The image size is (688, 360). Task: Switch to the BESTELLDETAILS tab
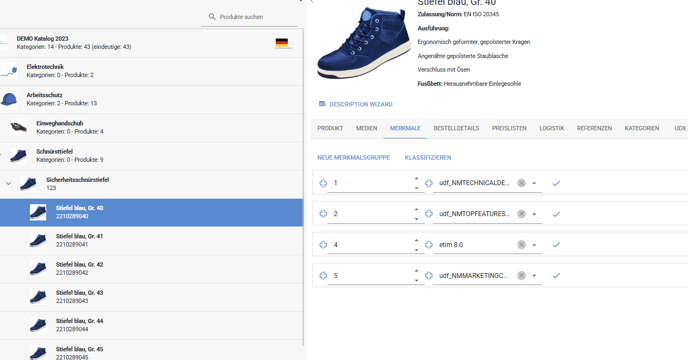coord(456,128)
